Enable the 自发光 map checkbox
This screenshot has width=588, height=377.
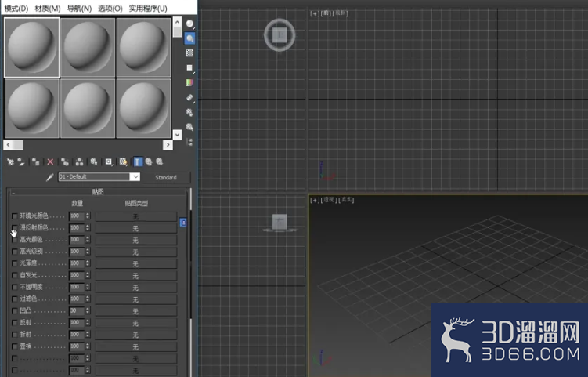pos(15,275)
